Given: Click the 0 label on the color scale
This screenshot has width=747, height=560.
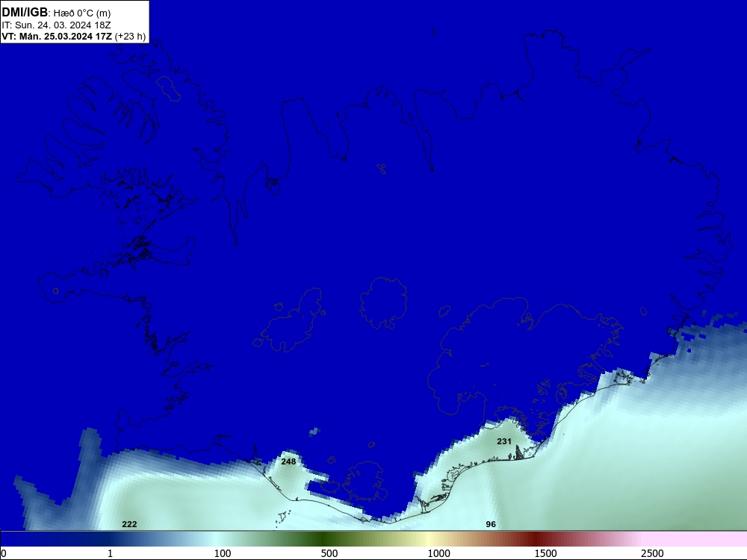Looking at the screenshot, I should 4,553.
